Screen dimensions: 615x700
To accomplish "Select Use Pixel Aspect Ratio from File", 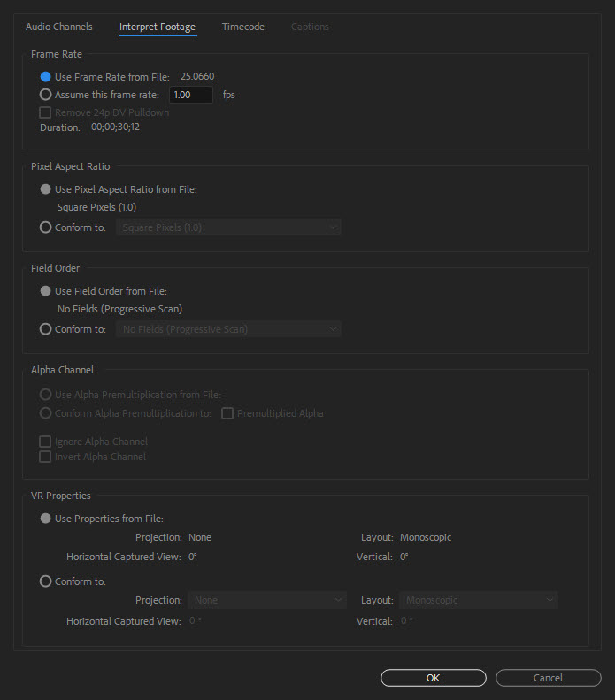I will 46,189.
